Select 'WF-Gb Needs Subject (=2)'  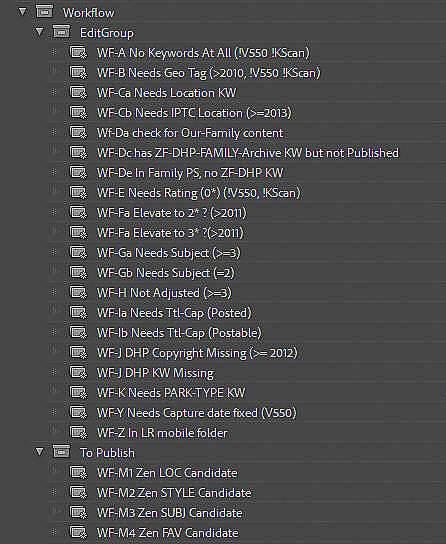pyautogui.click(x=166, y=273)
